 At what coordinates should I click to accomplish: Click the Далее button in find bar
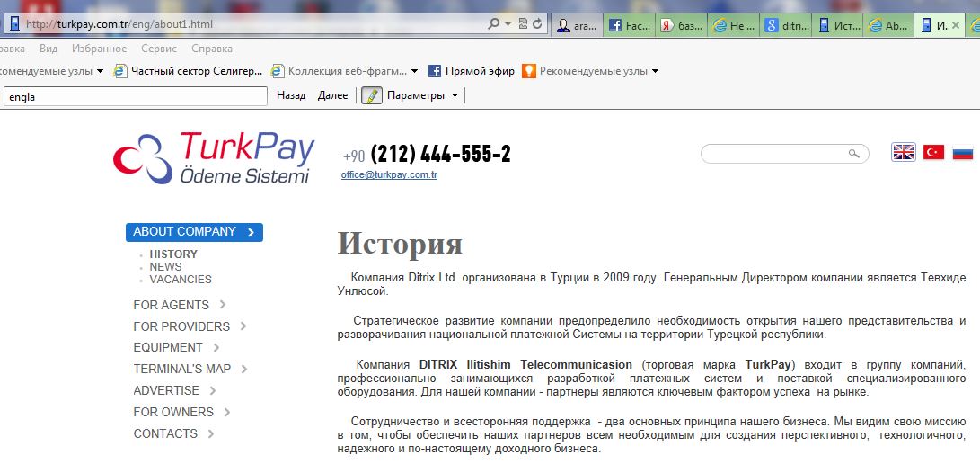[332, 95]
